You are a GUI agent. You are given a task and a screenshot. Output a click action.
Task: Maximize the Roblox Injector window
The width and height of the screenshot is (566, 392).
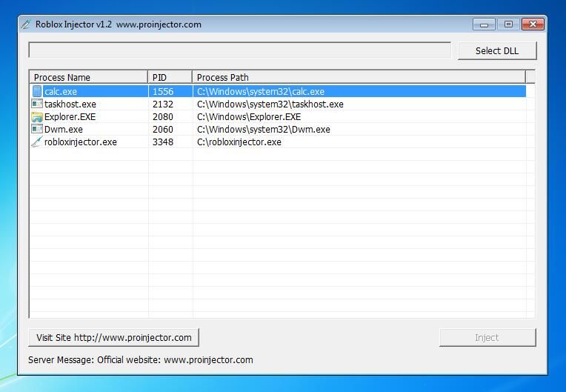[508, 24]
